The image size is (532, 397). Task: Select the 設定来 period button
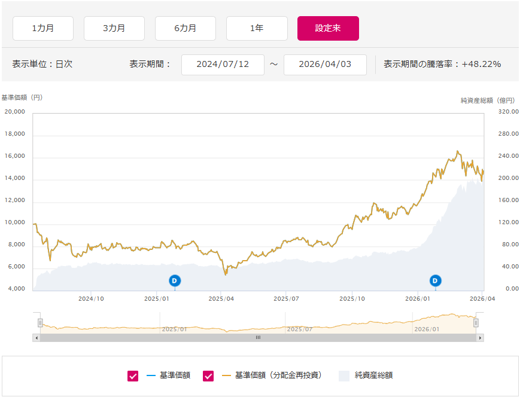pos(328,28)
